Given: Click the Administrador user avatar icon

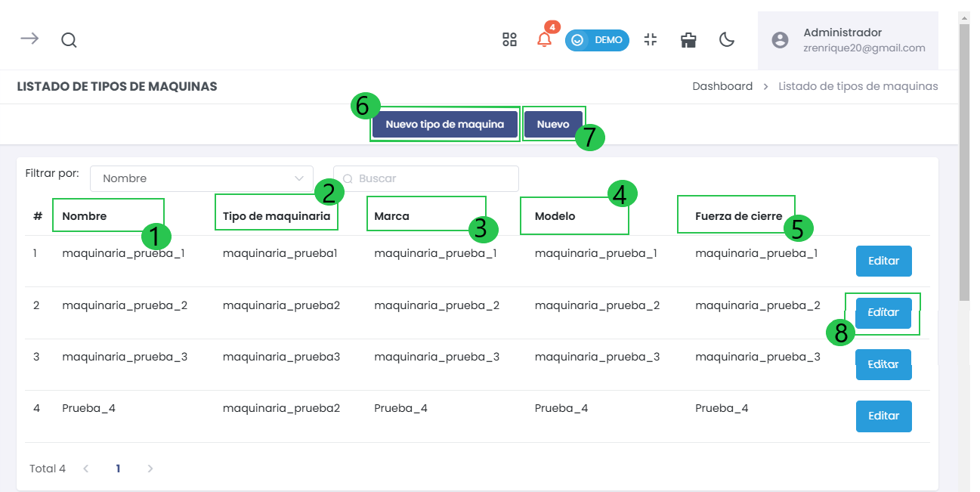Looking at the screenshot, I should [780, 41].
